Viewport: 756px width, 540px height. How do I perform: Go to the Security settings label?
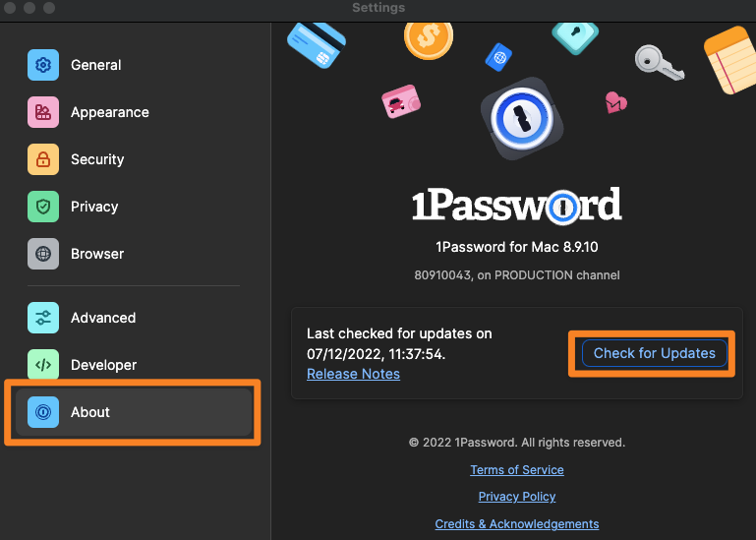[97, 159]
